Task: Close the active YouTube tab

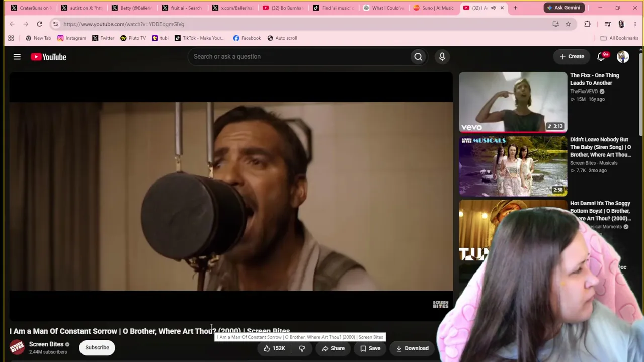Action: [x=502, y=8]
